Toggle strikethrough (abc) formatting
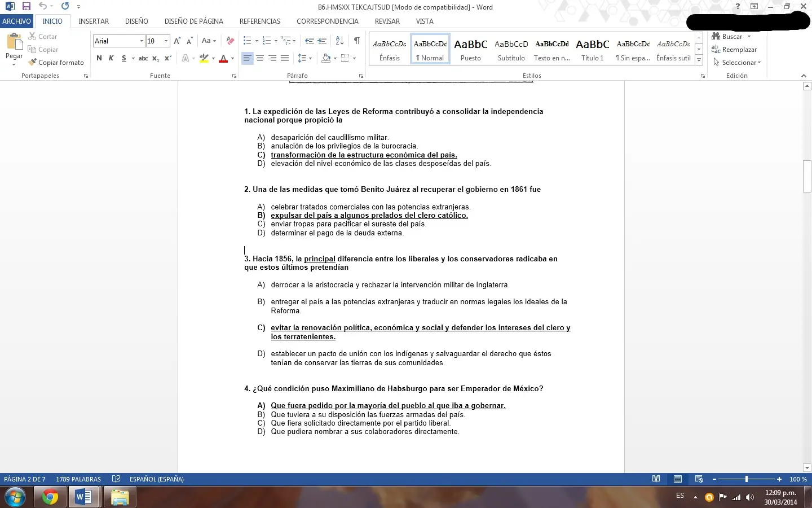 tap(143, 58)
